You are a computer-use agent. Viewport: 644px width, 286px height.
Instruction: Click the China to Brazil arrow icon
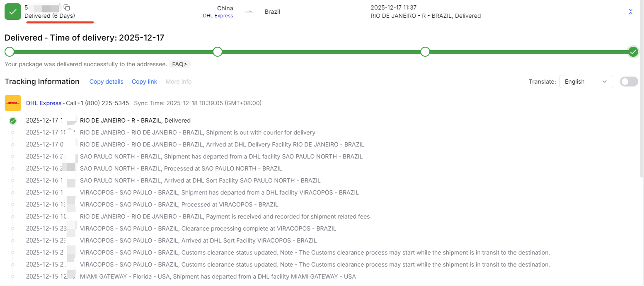click(x=249, y=12)
